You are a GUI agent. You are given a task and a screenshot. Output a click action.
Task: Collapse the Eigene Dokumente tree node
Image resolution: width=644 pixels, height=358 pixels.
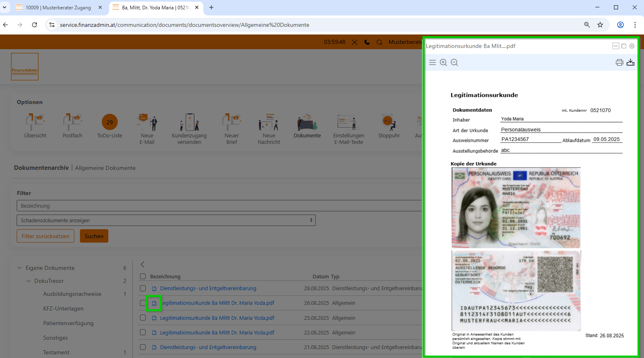coord(19,268)
